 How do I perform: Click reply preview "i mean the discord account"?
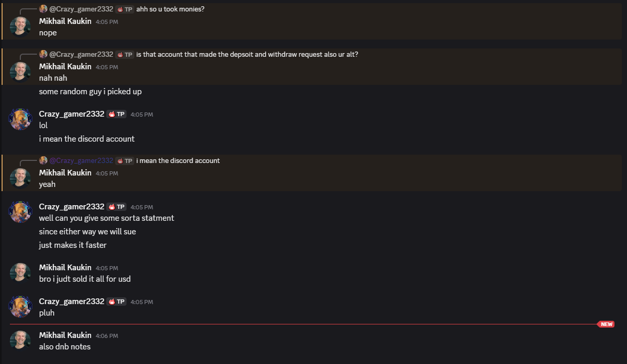click(x=179, y=160)
